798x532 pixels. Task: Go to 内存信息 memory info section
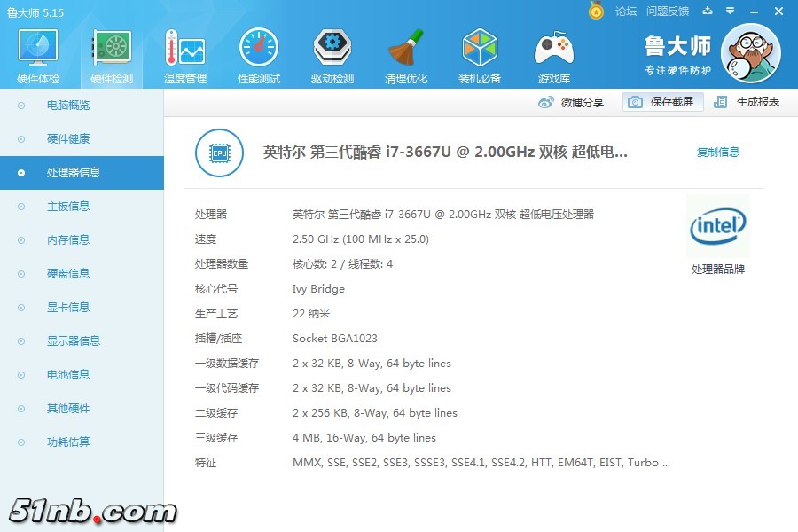tap(67, 240)
